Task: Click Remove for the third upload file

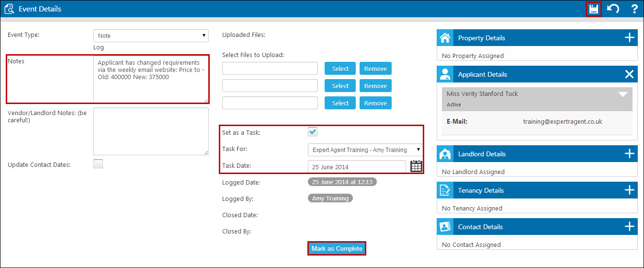Action: click(375, 103)
